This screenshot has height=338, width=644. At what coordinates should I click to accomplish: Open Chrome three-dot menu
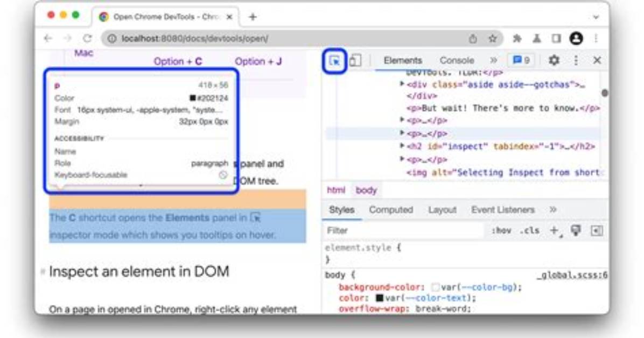pos(596,39)
